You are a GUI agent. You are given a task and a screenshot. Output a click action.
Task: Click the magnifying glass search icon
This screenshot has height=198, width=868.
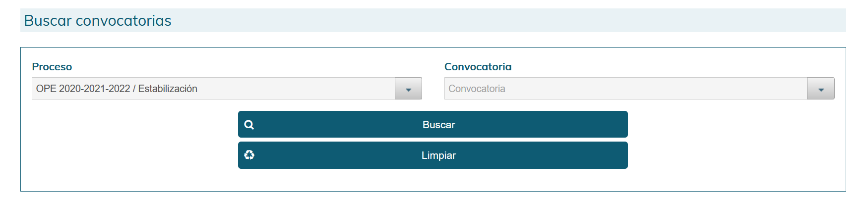pyautogui.click(x=249, y=125)
